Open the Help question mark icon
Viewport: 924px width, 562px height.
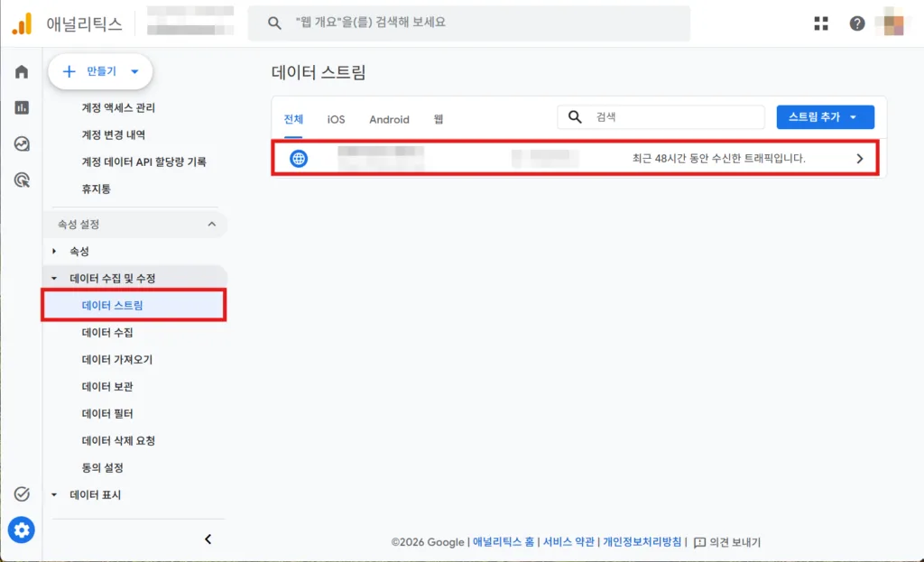(857, 23)
